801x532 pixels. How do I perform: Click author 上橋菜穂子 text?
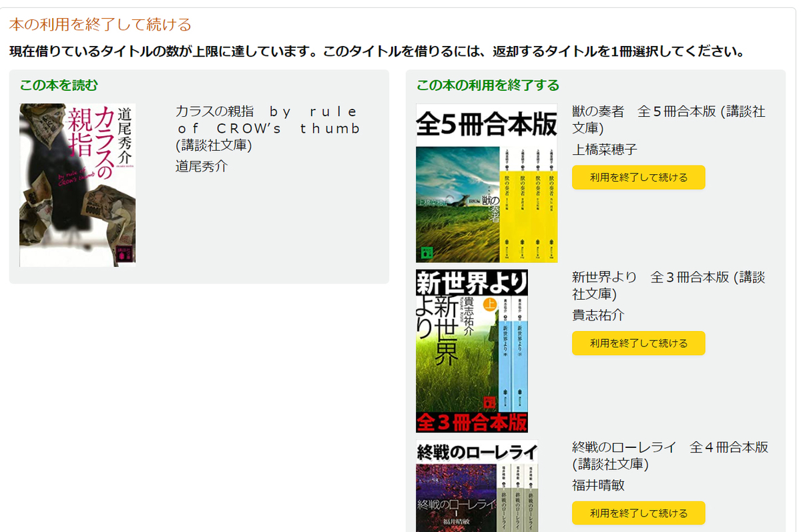(x=605, y=150)
